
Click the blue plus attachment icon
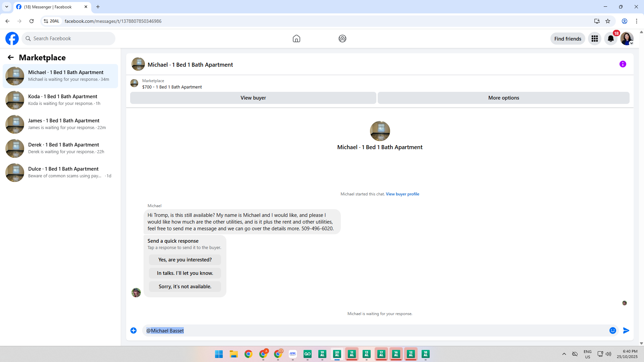click(x=133, y=330)
